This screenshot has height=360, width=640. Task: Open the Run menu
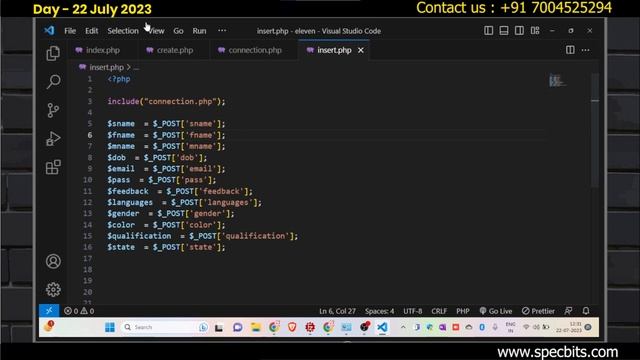[x=199, y=31]
